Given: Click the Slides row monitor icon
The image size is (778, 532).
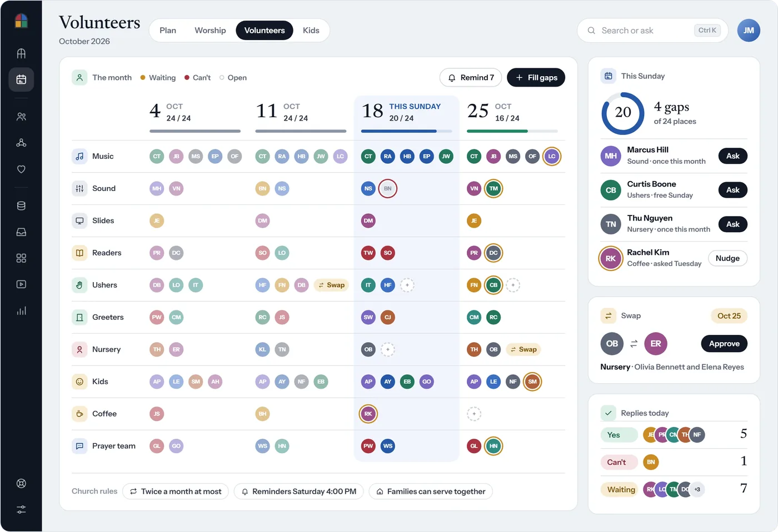Looking at the screenshot, I should tap(79, 221).
